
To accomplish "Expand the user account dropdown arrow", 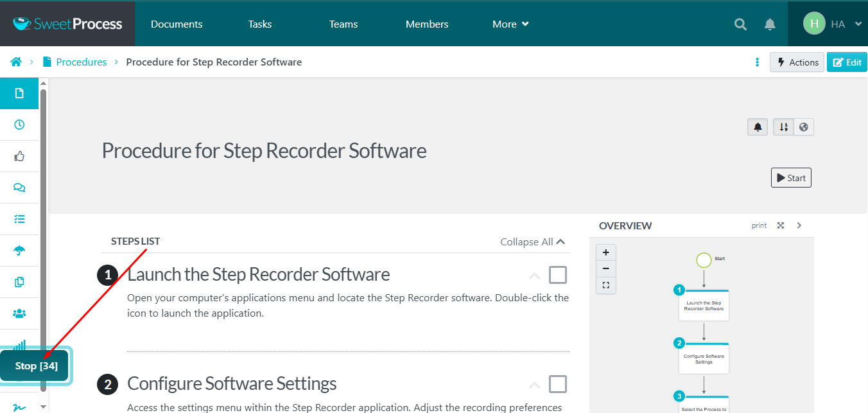I will point(858,24).
